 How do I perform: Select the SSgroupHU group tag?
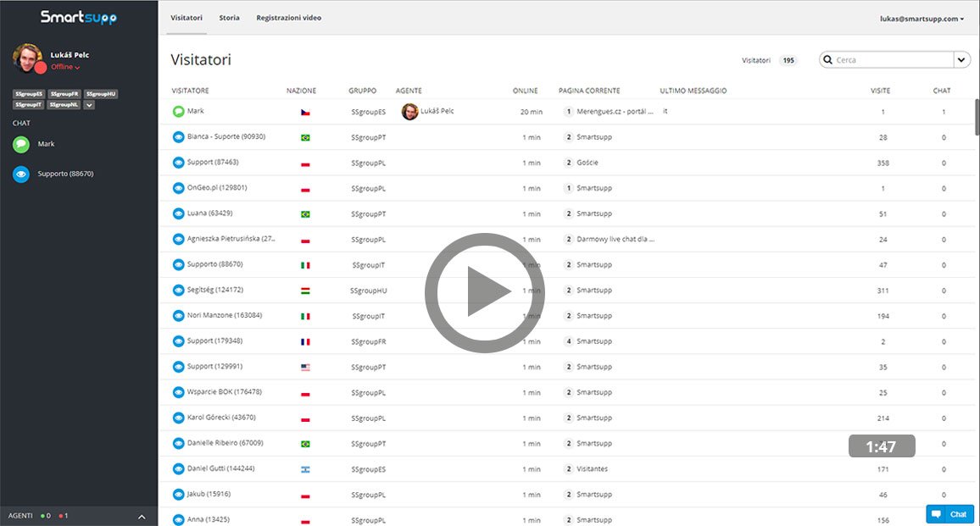101,94
